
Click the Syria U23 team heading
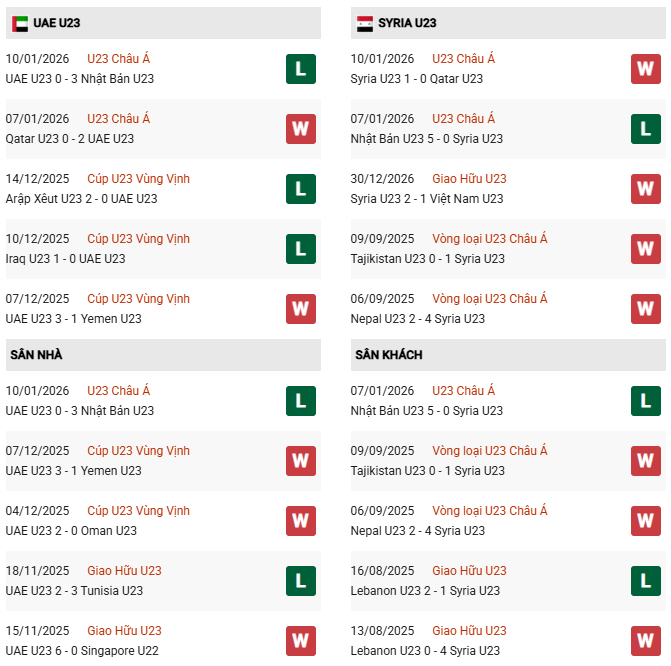point(410,23)
